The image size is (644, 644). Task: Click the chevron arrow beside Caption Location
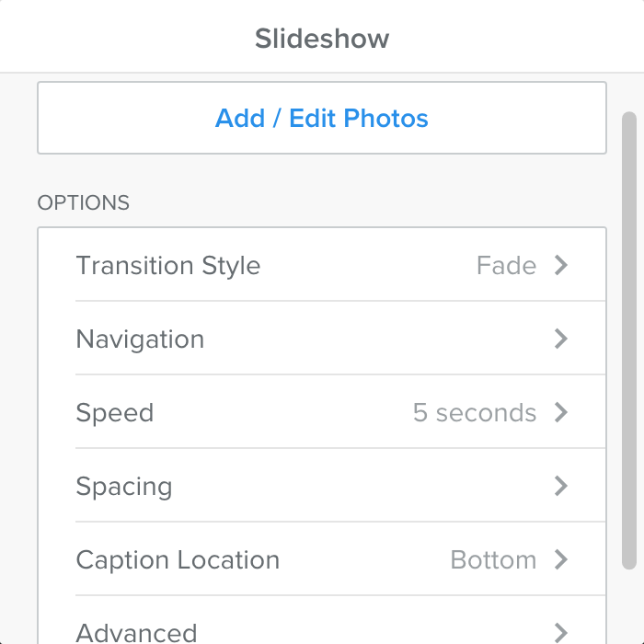pyautogui.click(x=561, y=560)
